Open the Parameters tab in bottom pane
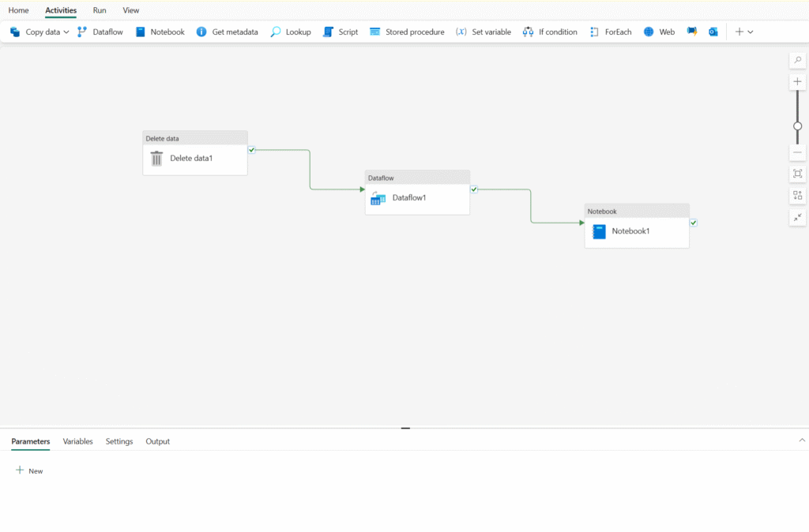 pyautogui.click(x=31, y=442)
